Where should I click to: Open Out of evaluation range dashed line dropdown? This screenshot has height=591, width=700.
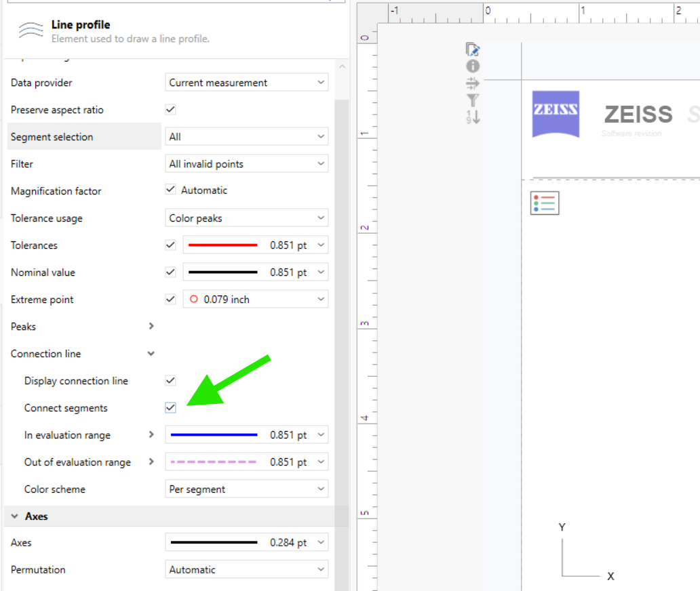coord(246,462)
